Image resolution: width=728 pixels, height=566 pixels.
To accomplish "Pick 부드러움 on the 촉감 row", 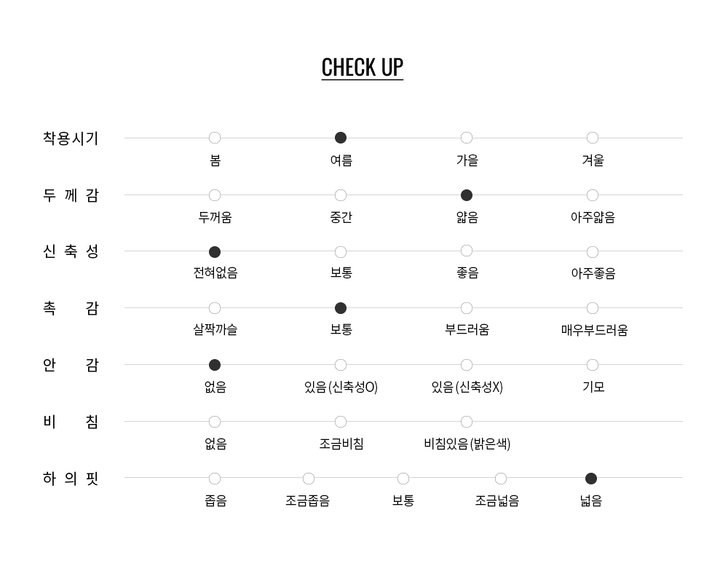I will coord(467,308).
